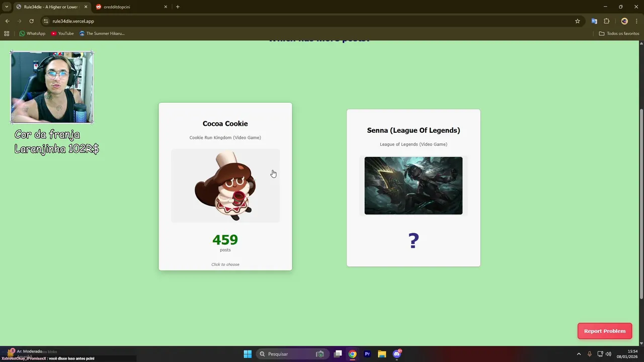Open the tab search chevron button
The height and width of the screenshot is (362, 644).
point(7,7)
